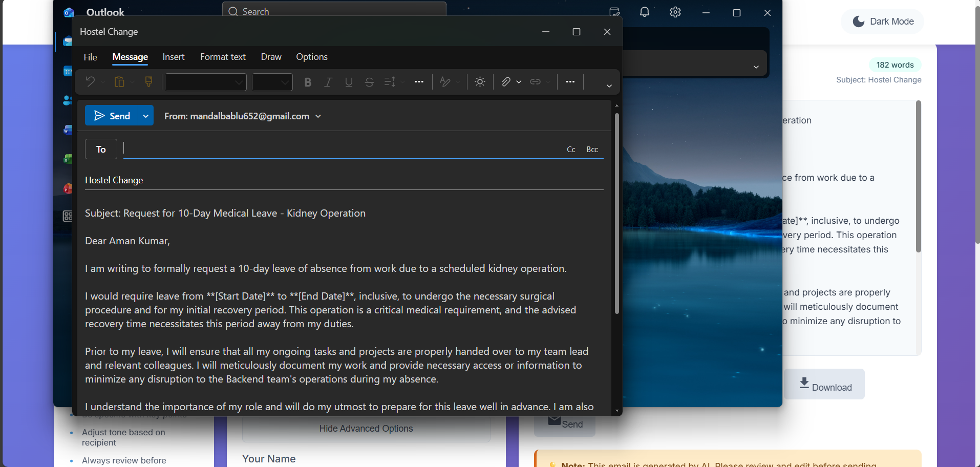Open Outlook settings gear icon
Image resolution: width=980 pixels, height=467 pixels.
click(675, 12)
